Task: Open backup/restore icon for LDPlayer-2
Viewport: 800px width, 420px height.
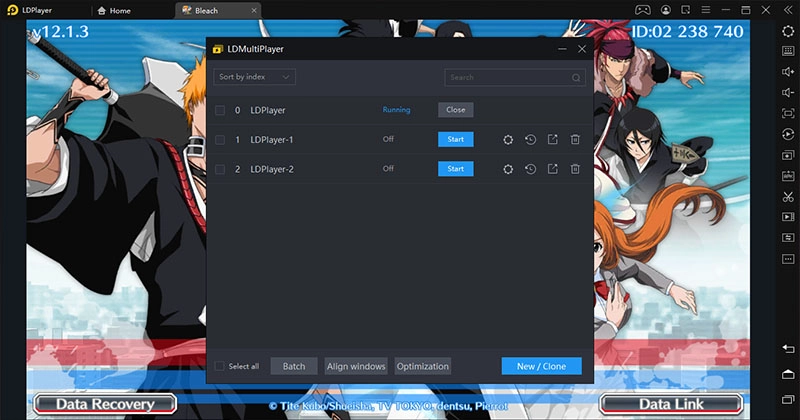Action: tap(531, 169)
